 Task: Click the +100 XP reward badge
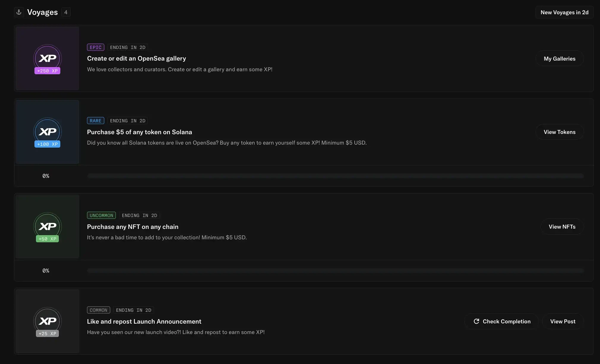tap(48, 144)
